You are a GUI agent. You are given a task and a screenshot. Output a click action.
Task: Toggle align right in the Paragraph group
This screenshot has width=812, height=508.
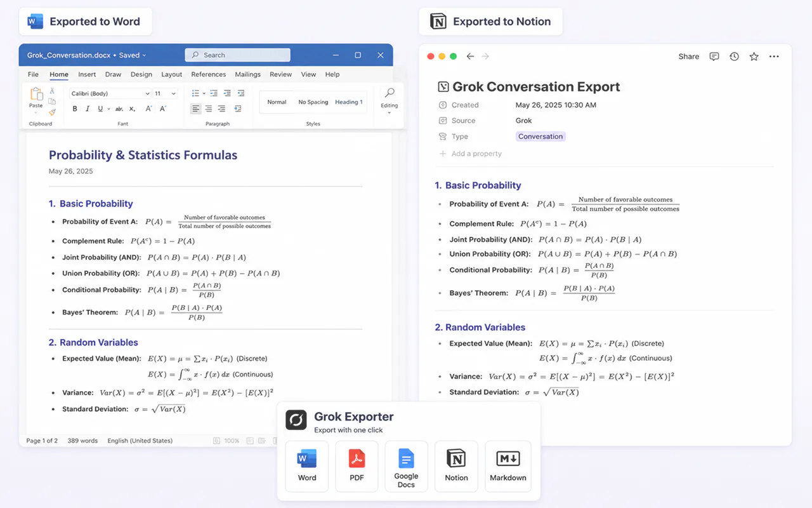click(221, 109)
